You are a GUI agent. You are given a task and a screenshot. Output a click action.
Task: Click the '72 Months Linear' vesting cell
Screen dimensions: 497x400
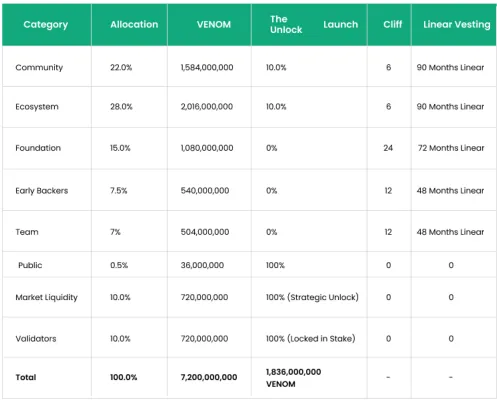pyautogui.click(x=451, y=148)
